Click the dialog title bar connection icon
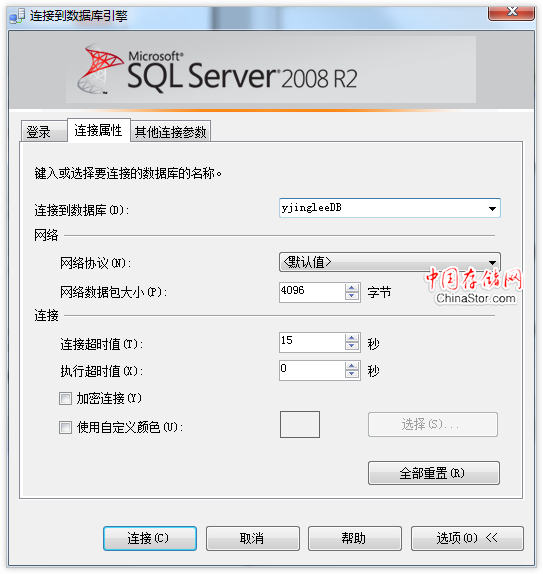This screenshot has width=543, height=574. pos(17,16)
